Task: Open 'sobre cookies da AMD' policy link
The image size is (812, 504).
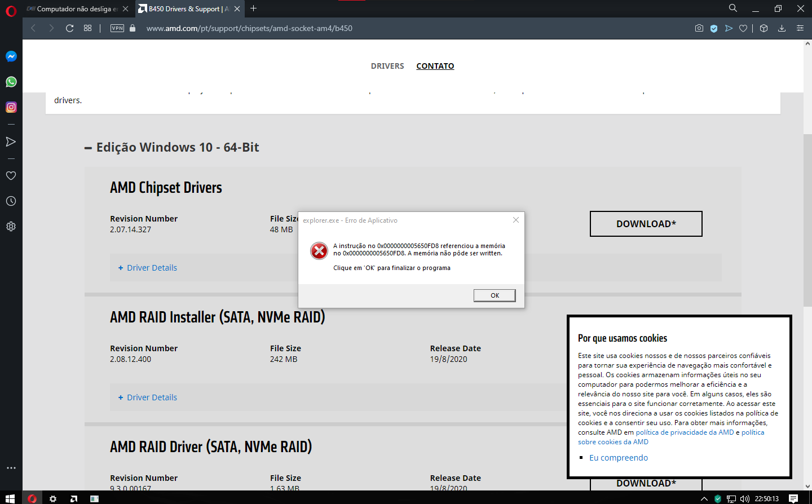Action: [613, 442]
